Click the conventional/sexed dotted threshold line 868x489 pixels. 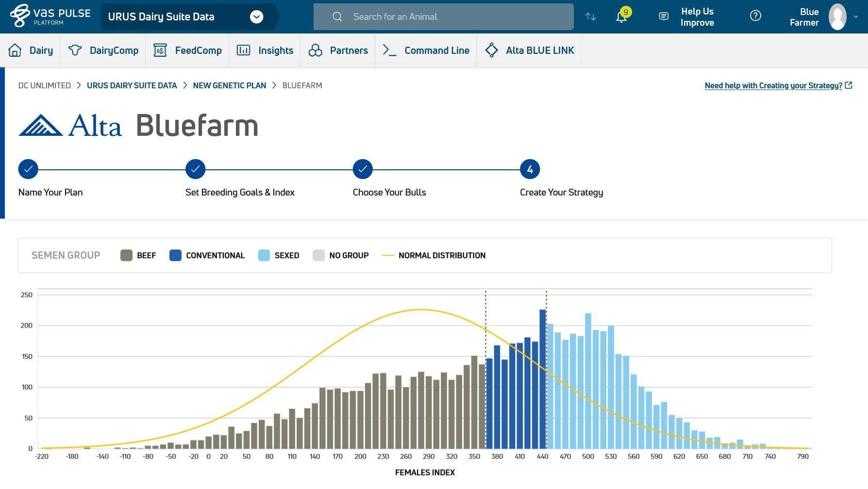click(x=547, y=370)
